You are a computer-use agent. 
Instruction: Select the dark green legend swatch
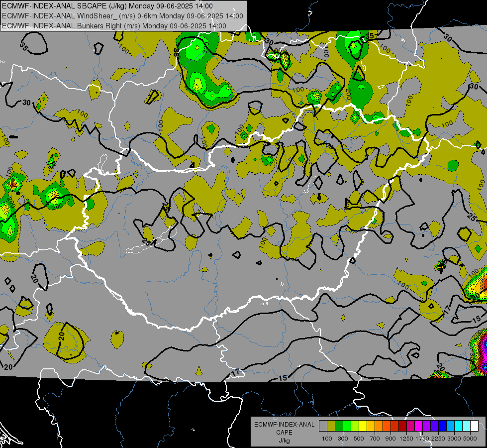click(x=339, y=426)
